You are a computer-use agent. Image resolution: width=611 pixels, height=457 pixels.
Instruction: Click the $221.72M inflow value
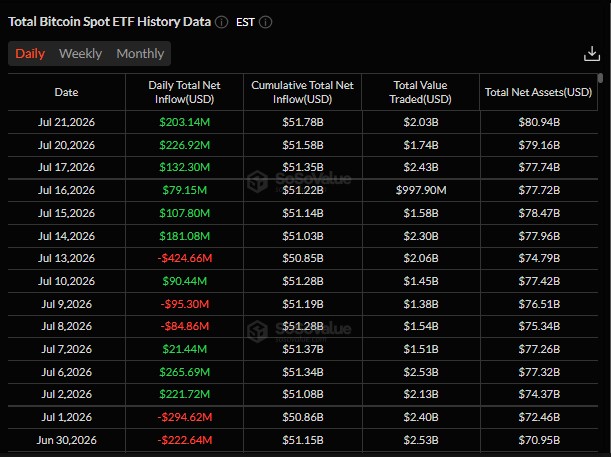coord(184,394)
